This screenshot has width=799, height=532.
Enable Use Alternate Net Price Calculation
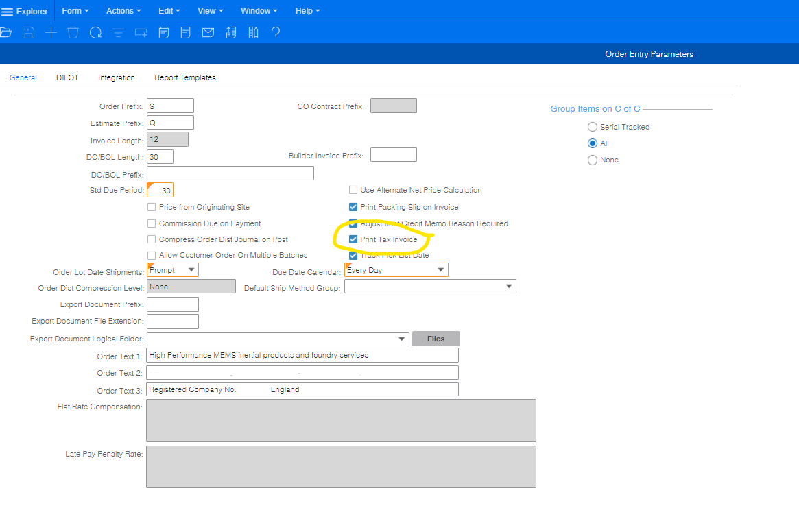[353, 191]
